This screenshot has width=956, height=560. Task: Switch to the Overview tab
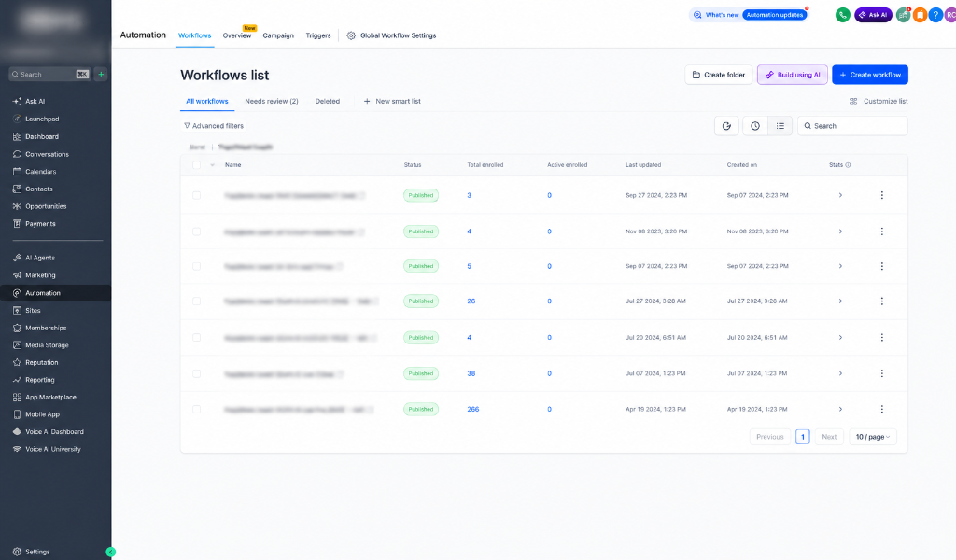click(x=236, y=35)
